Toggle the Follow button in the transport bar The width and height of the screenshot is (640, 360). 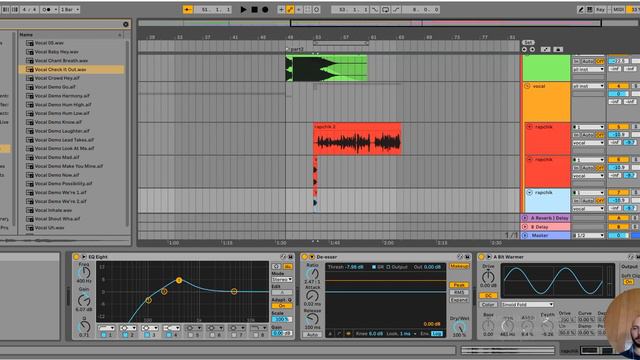coord(188,9)
